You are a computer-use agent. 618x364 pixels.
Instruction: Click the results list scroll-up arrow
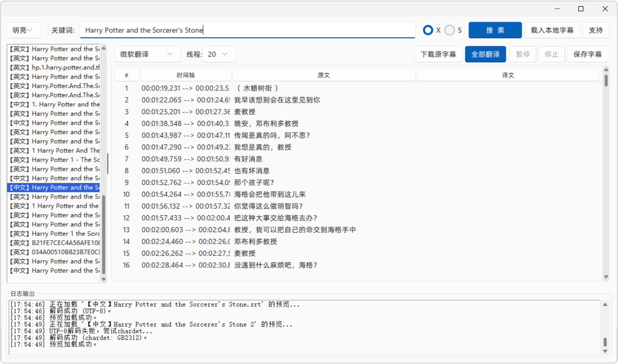tap(104, 48)
